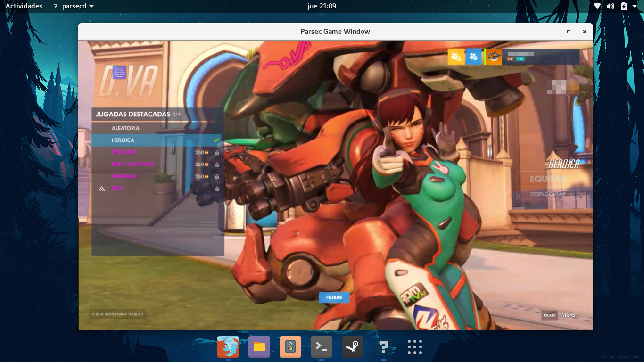The image size is (644, 362).
Task: Select the SELFI highlight intro
Action: click(157, 188)
